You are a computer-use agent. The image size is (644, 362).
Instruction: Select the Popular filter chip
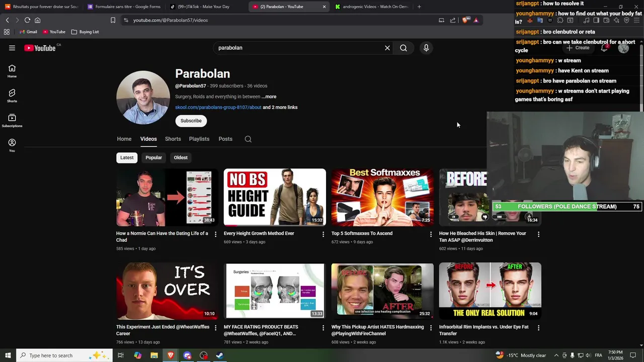coord(153,157)
